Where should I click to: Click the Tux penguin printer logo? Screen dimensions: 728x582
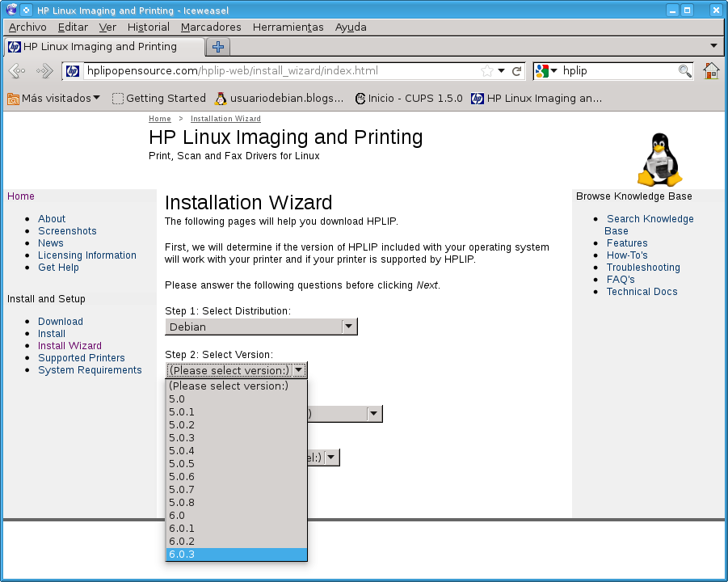(660, 160)
